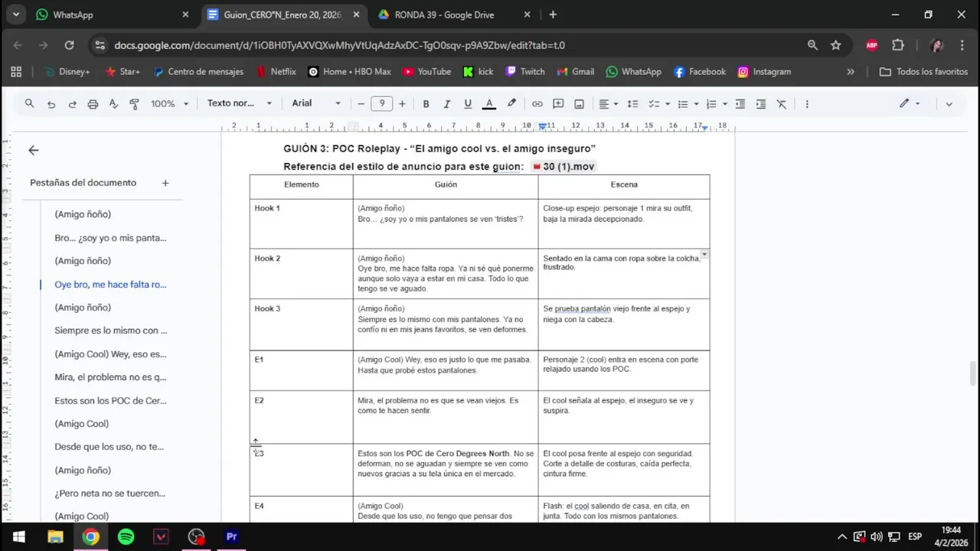Image resolution: width=980 pixels, height=551 pixels.
Task: Open the text alignment dropdown
Action: click(609, 104)
